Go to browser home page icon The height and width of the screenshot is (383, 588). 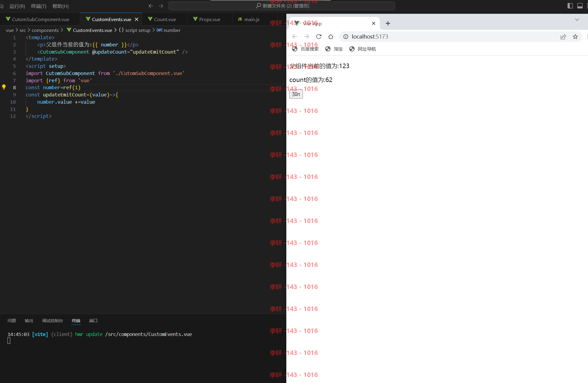(331, 36)
